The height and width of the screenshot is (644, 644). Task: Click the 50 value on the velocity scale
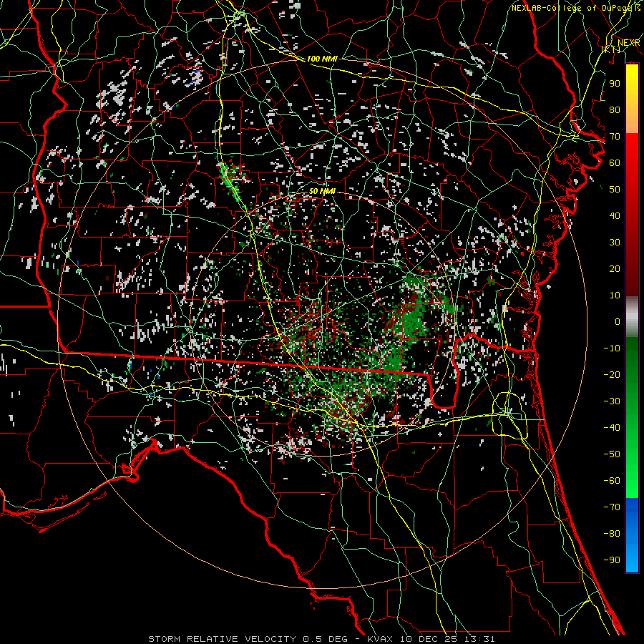point(615,190)
